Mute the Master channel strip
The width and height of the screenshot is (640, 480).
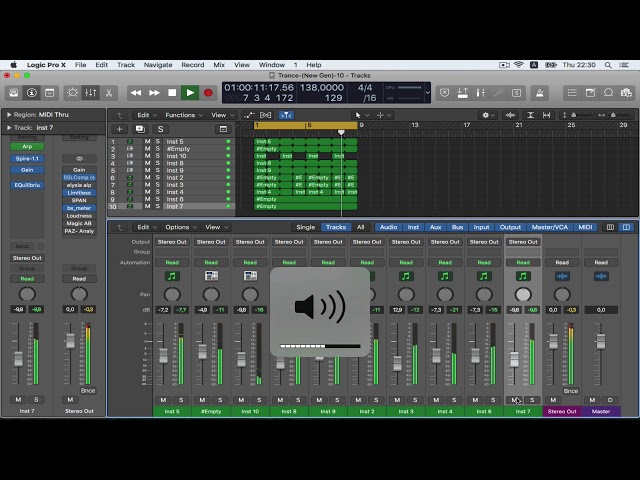point(592,400)
